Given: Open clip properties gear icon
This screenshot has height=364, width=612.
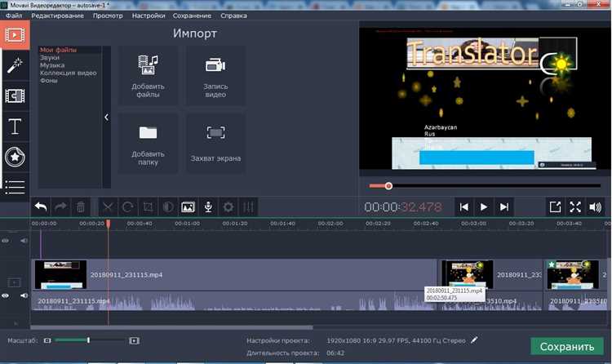Looking at the screenshot, I should pos(228,206).
